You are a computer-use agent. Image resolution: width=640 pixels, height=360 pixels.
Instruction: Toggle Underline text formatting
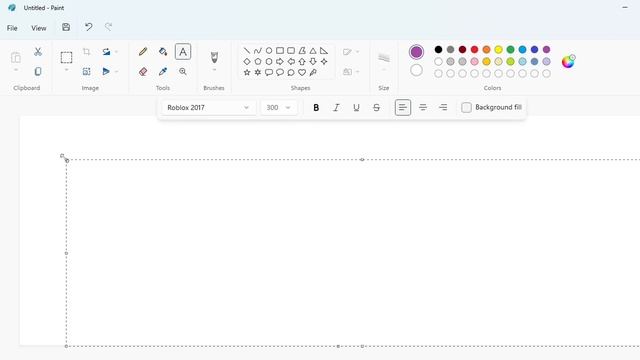356,107
